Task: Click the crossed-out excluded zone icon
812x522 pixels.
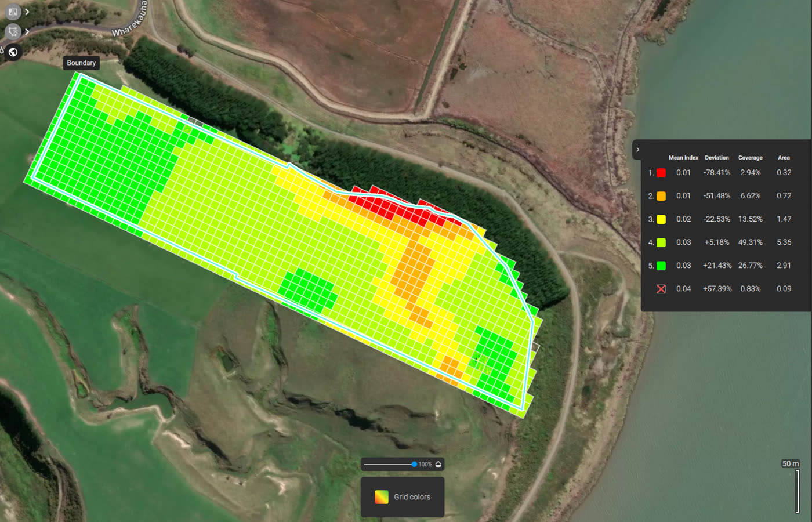Action: (x=661, y=289)
